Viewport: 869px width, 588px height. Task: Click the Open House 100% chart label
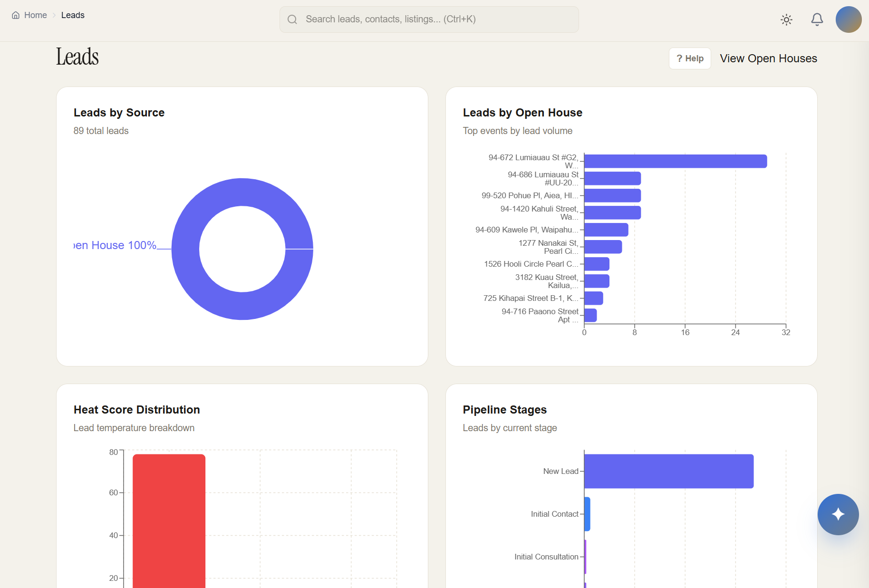[x=115, y=245]
